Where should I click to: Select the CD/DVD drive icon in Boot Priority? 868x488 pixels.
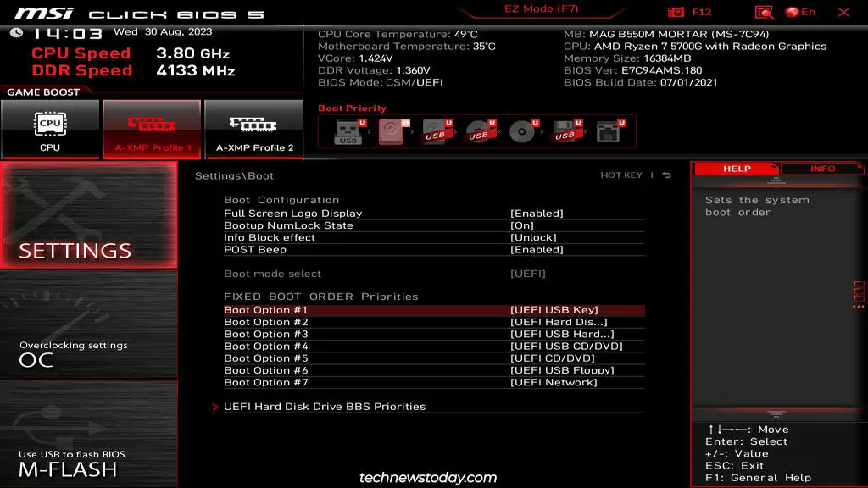(x=522, y=131)
